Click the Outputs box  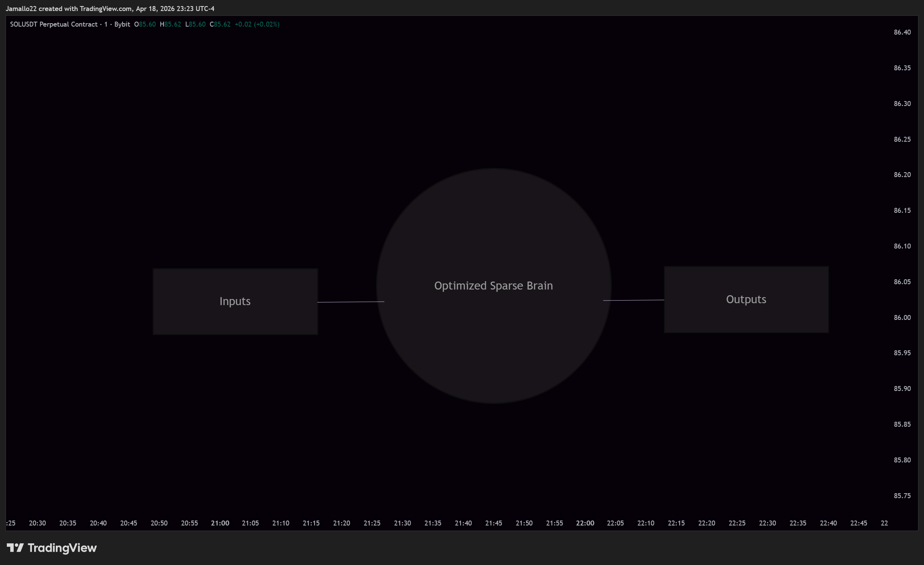746,299
